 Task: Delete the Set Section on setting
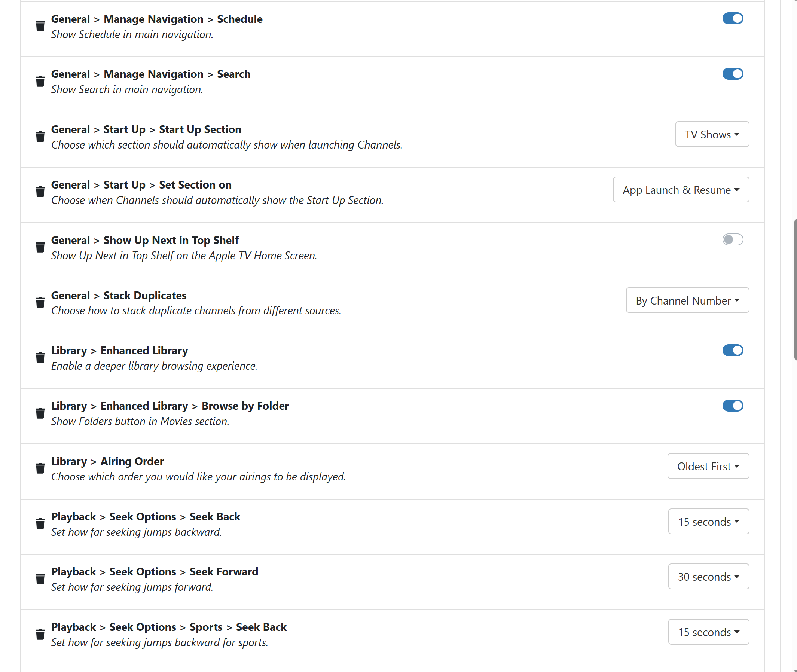point(40,192)
